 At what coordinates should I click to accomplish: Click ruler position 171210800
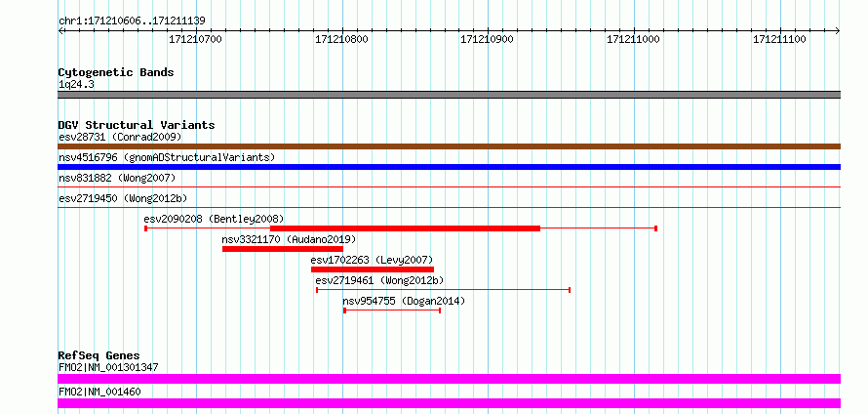pyautogui.click(x=341, y=39)
